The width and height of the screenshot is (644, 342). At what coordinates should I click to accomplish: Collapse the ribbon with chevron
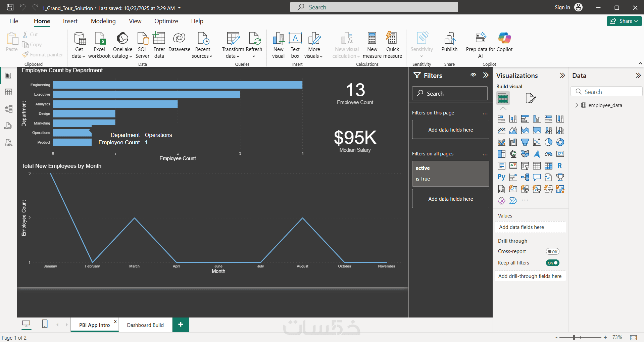(x=640, y=63)
